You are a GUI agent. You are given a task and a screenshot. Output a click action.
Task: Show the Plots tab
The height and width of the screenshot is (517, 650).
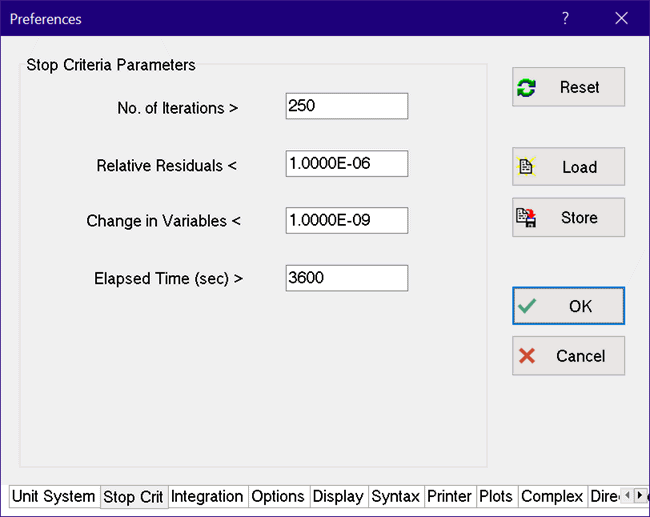[496, 496]
